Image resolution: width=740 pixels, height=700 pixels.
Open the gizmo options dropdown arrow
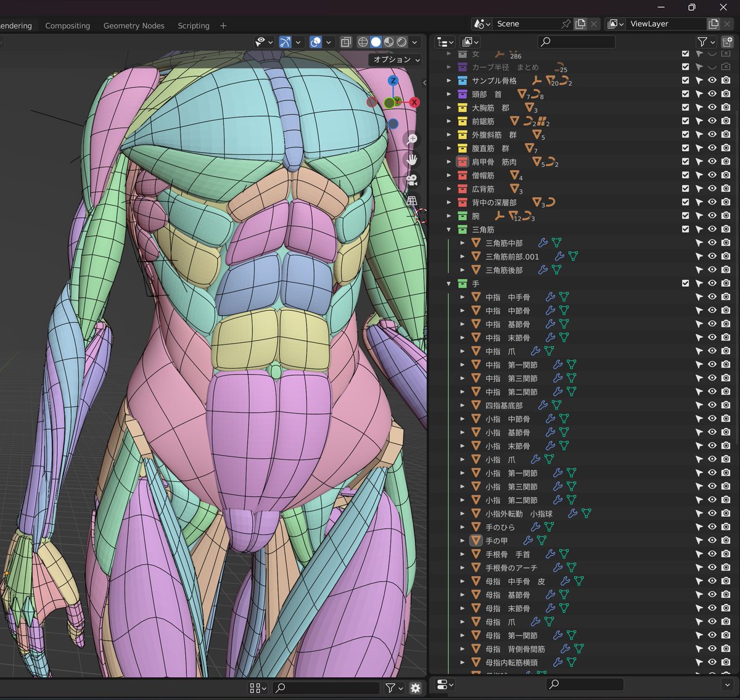coord(298,42)
